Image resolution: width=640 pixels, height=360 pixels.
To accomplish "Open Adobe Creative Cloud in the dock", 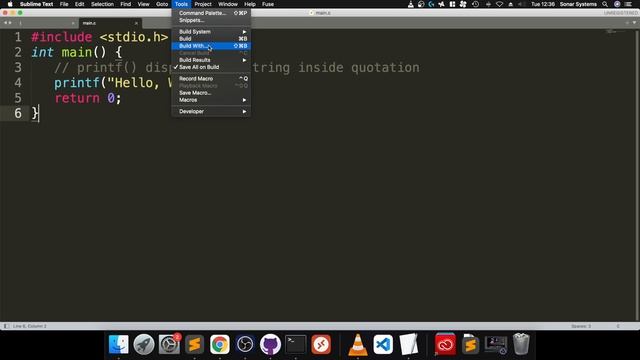I will click(x=445, y=344).
